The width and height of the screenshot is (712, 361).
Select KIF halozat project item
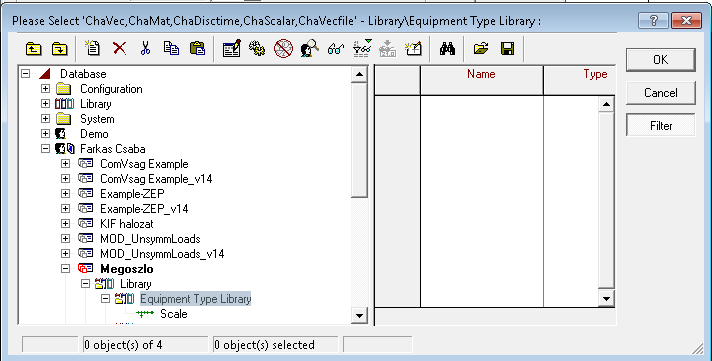click(x=127, y=224)
